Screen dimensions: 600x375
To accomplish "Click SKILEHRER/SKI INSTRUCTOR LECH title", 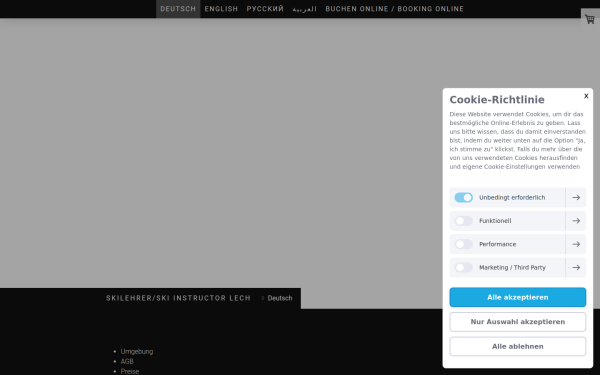I will tap(178, 298).
